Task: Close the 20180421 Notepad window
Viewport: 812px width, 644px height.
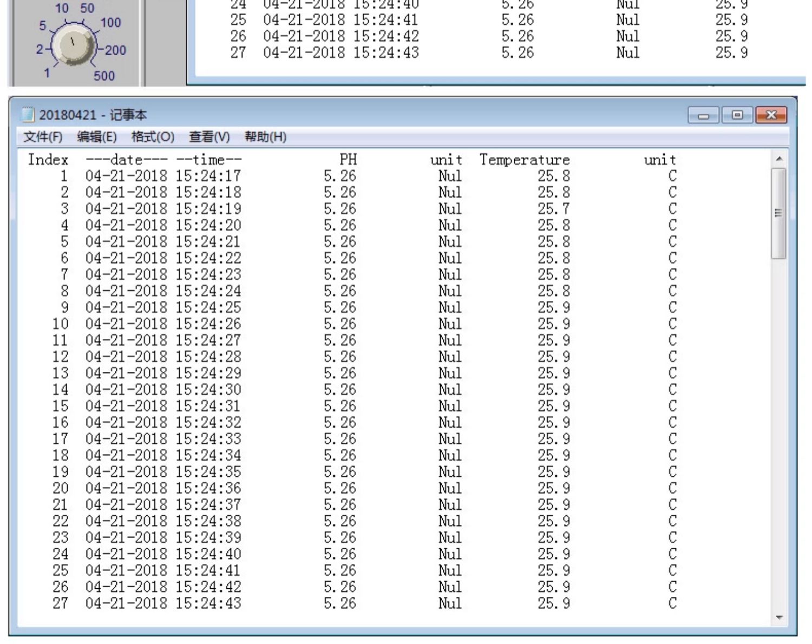Action: pos(771,115)
